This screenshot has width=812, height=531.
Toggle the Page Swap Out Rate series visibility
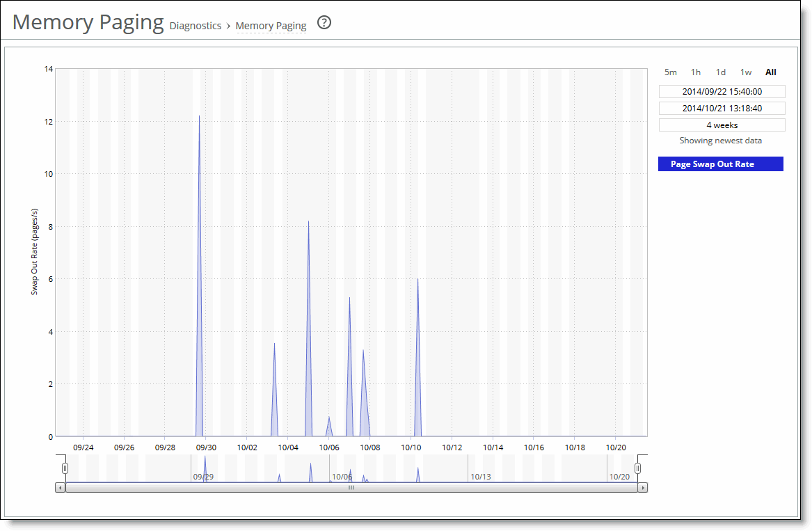pyautogui.click(x=720, y=164)
